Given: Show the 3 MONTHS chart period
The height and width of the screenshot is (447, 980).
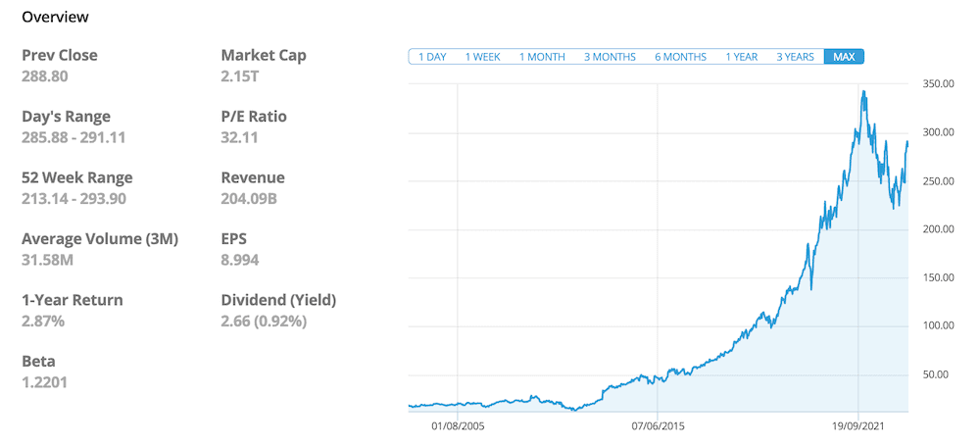Looking at the screenshot, I should (x=610, y=57).
